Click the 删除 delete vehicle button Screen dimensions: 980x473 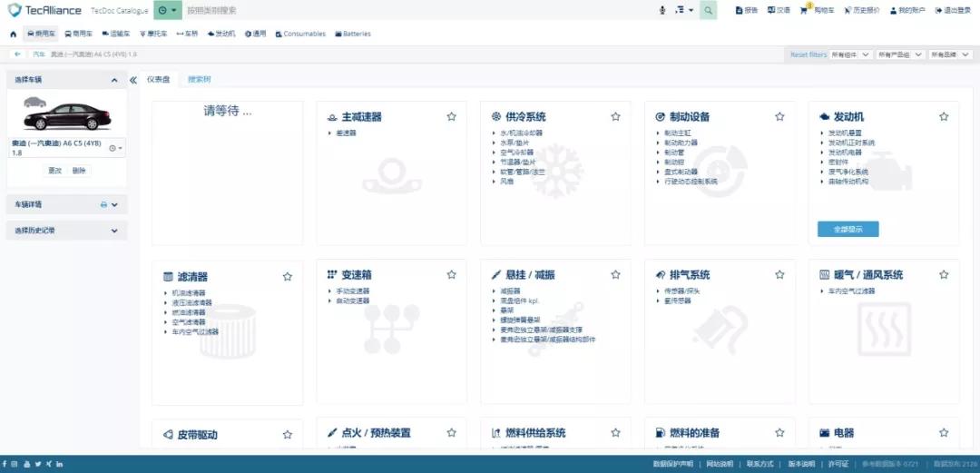click(79, 170)
